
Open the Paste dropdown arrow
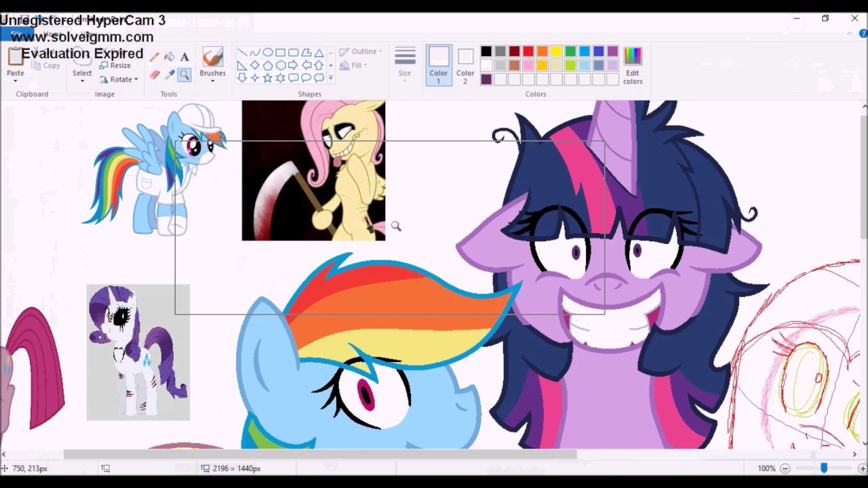pyautogui.click(x=15, y=80)
